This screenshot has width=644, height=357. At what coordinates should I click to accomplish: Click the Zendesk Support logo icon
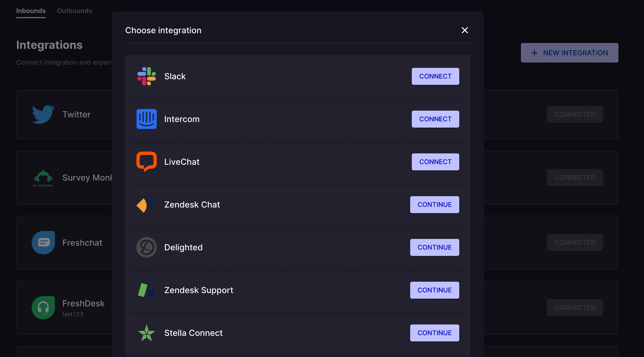[x=147, y=290]
